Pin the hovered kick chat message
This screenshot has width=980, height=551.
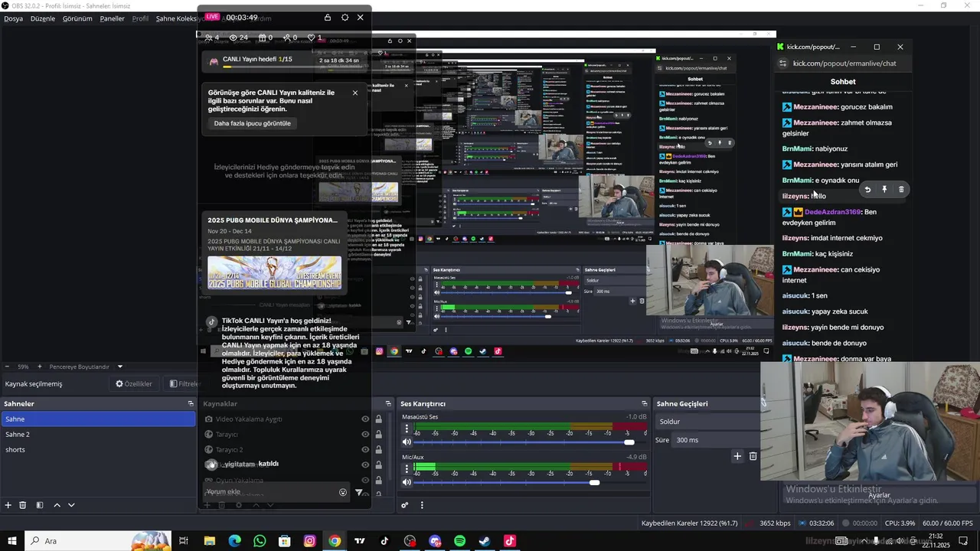click(x=884, y=189)
